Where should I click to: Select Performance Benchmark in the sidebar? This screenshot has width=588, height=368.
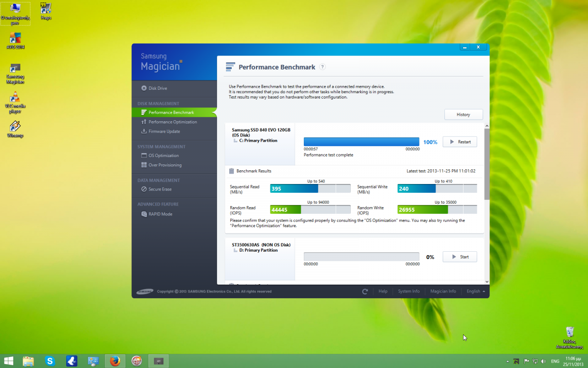[x=174, y=112]
